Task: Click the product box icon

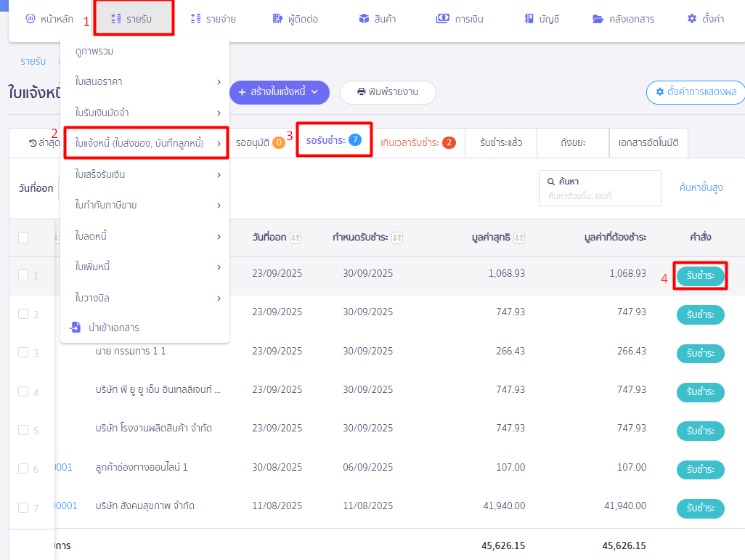Action: [x=364, y=19]
